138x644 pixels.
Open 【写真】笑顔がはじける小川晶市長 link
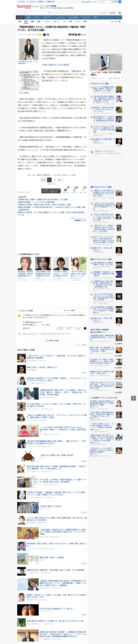[55, 65]
